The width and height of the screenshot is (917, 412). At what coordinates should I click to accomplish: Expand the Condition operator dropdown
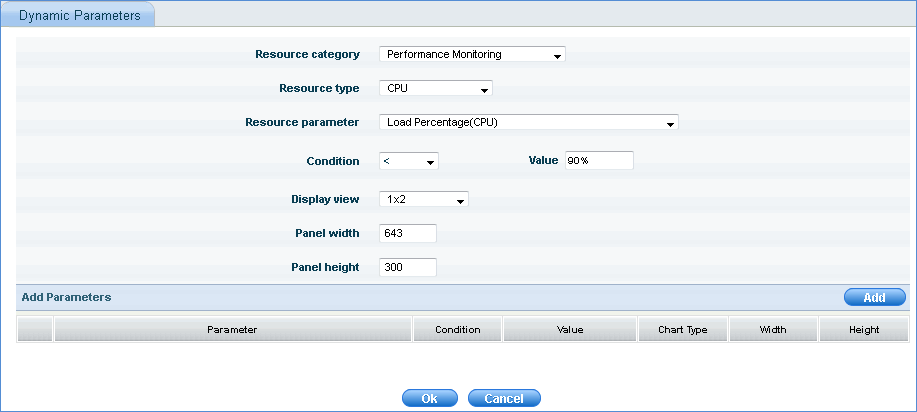pyautogui.click(x=409, y=161)
